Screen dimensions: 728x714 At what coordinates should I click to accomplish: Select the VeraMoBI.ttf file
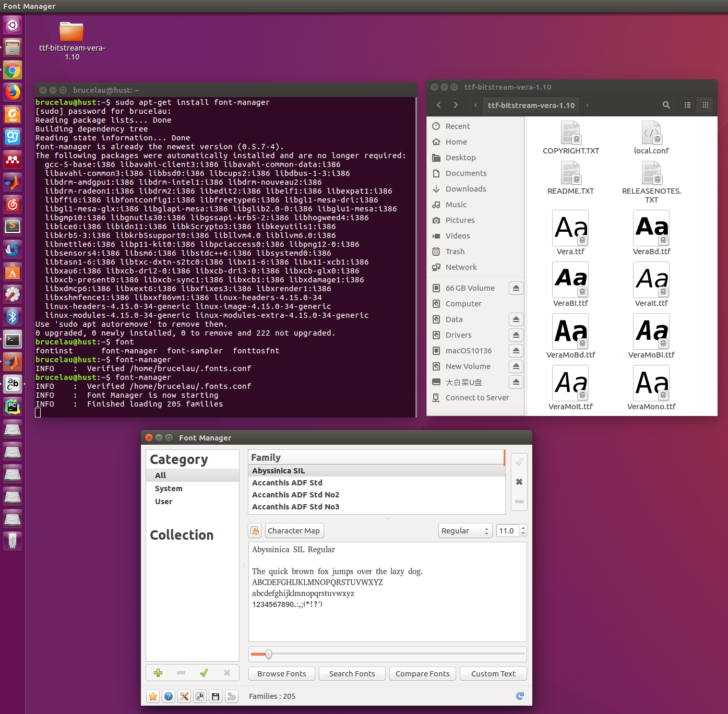click(x=651, y=336)
